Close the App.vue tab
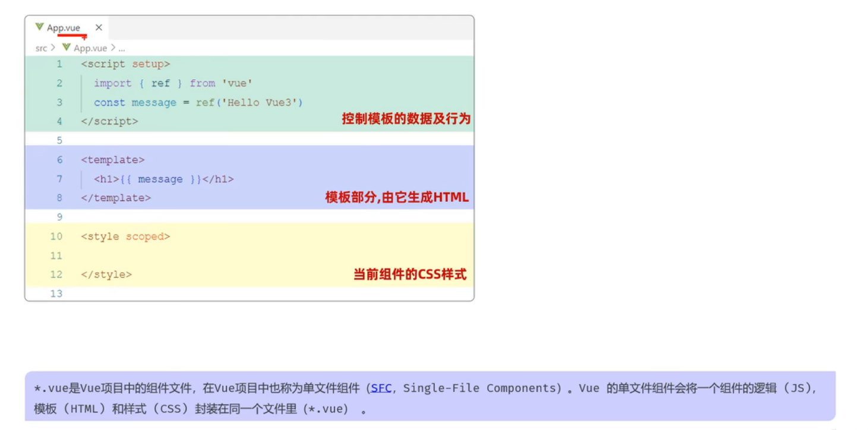 tap(99, 27)
